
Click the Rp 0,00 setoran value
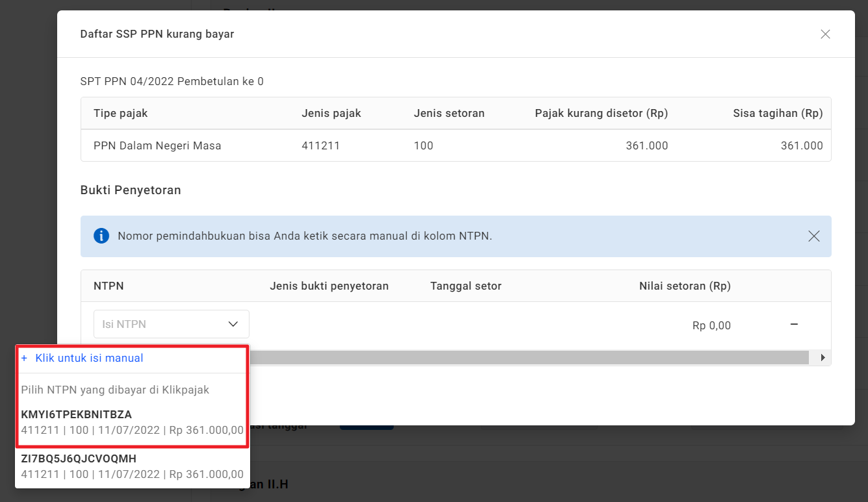711,326
